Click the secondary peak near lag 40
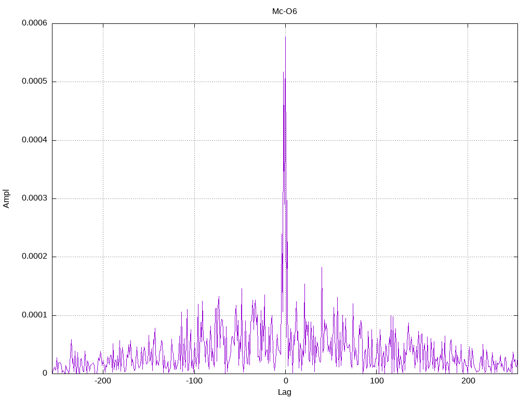Screen dimensions: 532x399 pyautogui.click(x=322, y=268)
